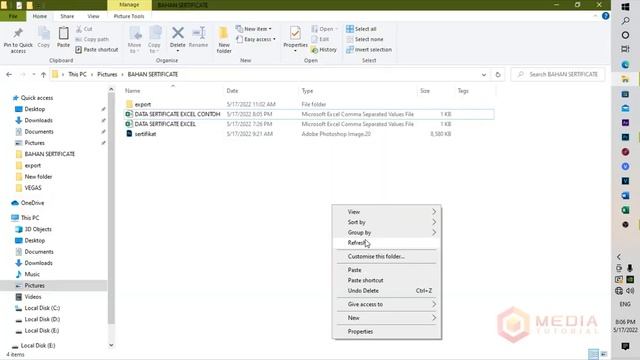Click the Delete X icon
Image resolution: width=640 pixels, height=360 pixels.
(178, 33)
